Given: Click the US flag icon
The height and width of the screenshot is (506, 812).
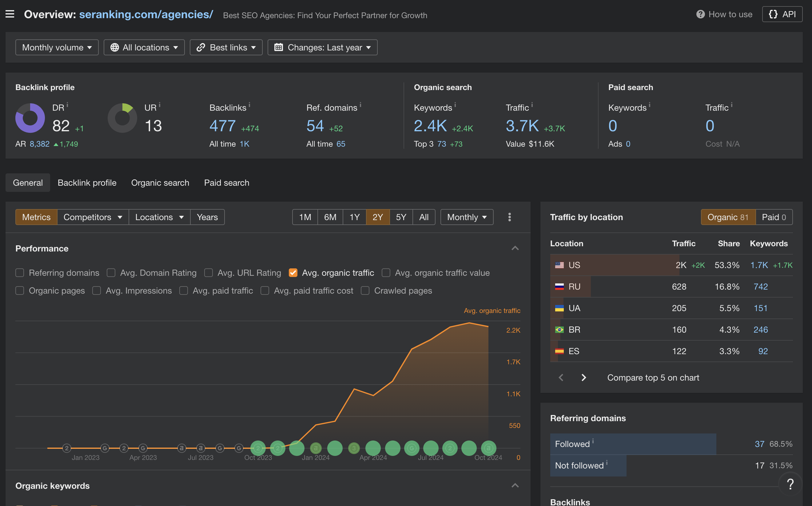Looking at the screenshot, I should click(x=559, y=265).
